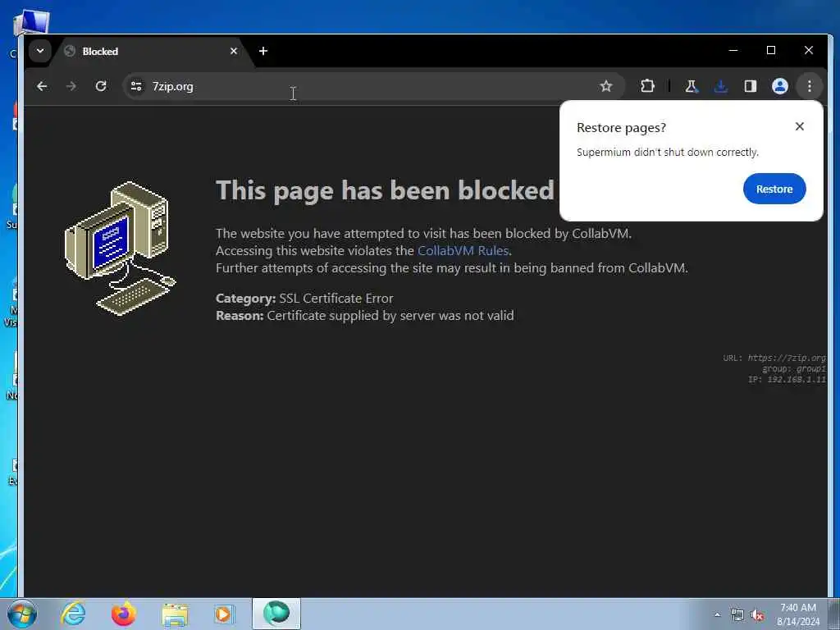Dismiss the Restore pages popup
Screen dimensions: 840x630
click(800, 126)
